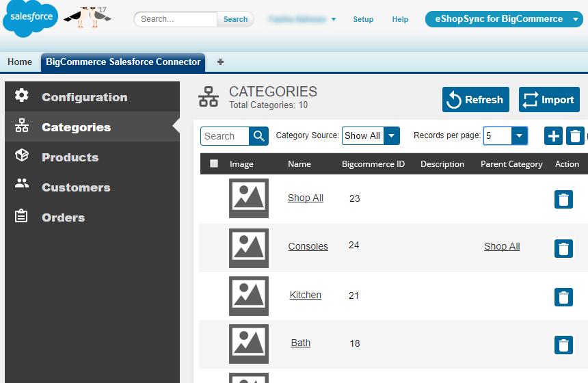Screen dimensions: 588x383
Task: Open the Orders section in sidebar
Action: [63, 217]
